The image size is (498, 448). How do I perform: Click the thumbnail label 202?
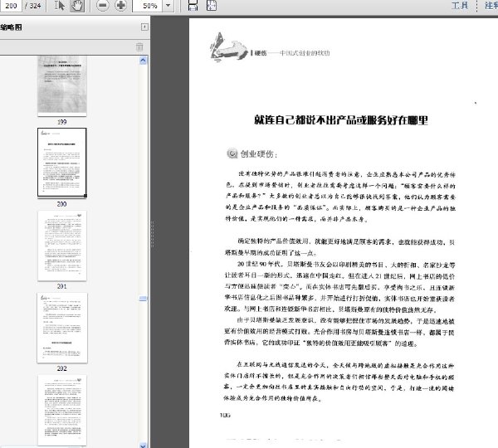coord(62,368)
